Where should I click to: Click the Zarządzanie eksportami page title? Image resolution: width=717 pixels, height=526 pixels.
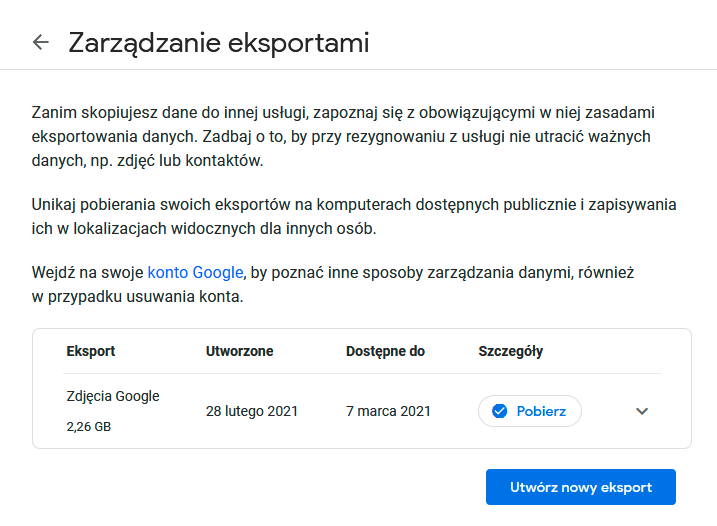pyautogui.click(x=219, y=43)
